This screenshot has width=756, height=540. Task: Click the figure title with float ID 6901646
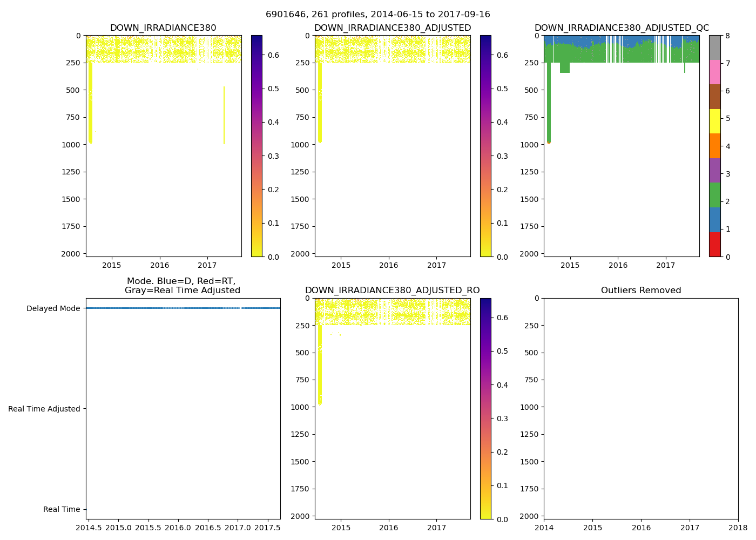(378, 15)
